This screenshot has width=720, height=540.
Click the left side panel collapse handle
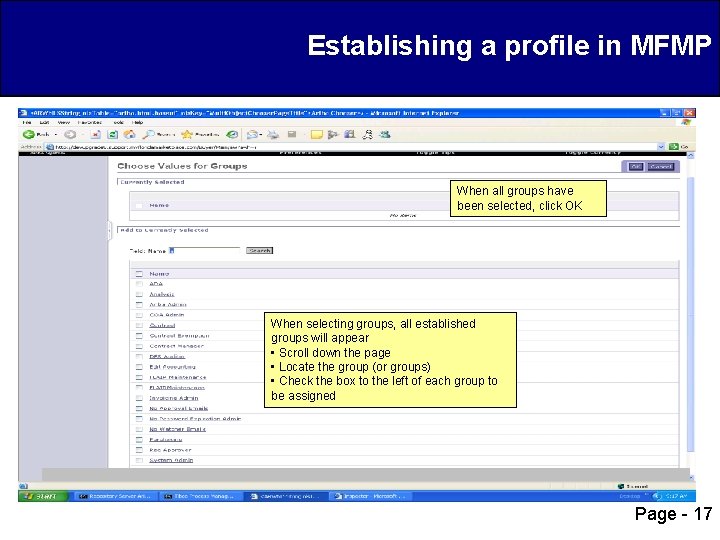[x=110, y=230]
